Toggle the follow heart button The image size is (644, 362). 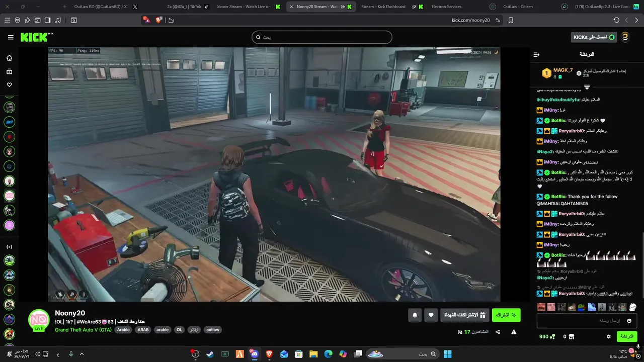pyautogui.click(x=431, y=315)
